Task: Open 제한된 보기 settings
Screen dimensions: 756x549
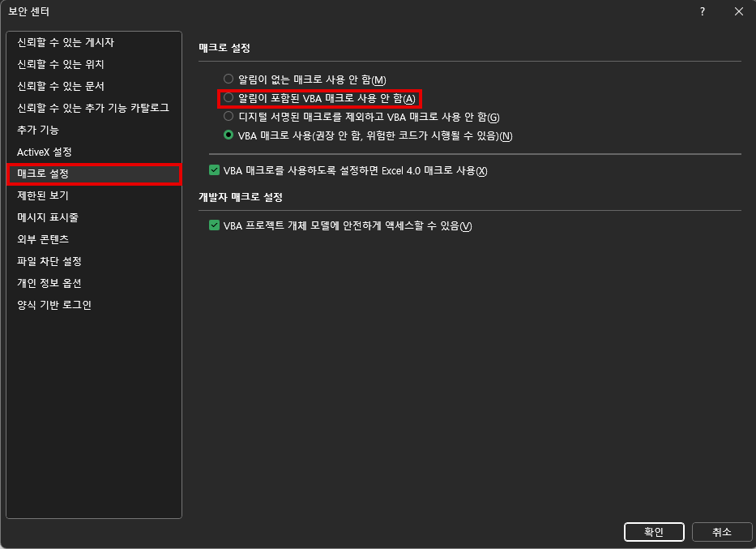Action: pos(94,195)
